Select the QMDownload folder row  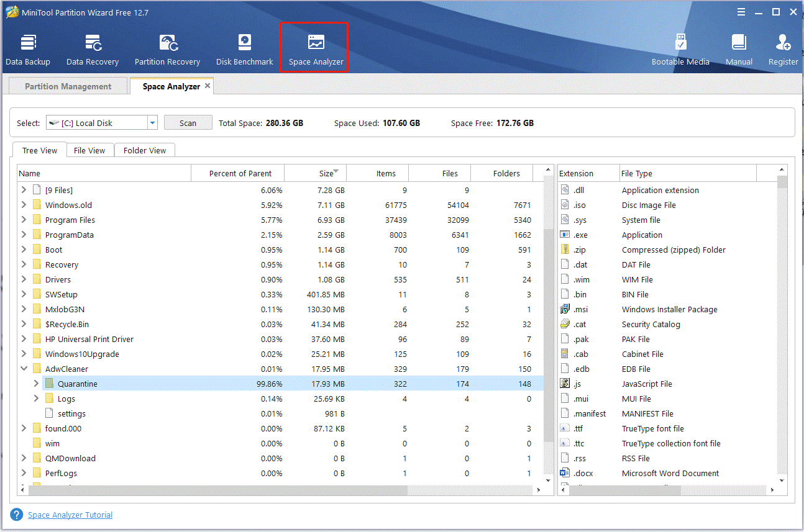(x=280, y=458)
